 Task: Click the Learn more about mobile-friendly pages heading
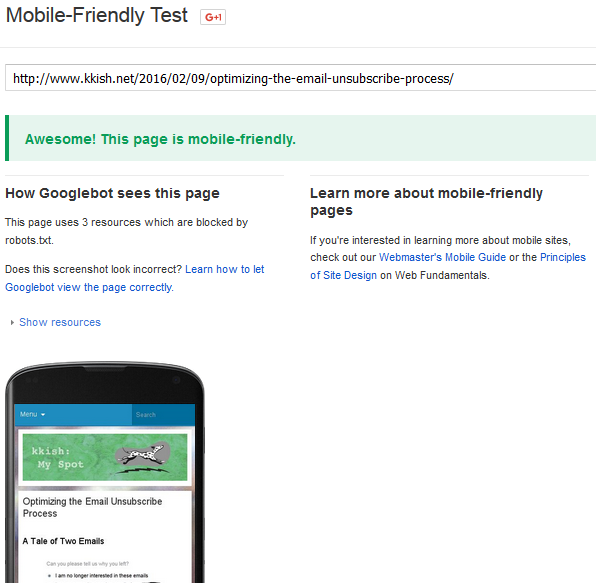426,201
